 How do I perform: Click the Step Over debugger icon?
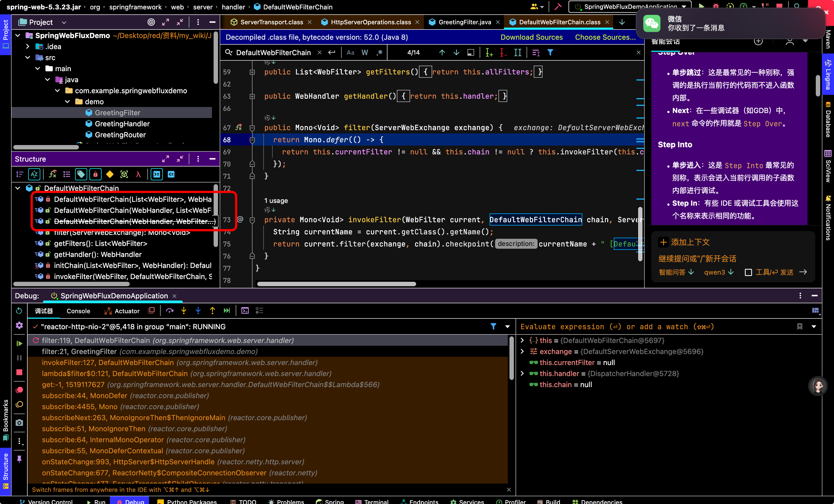point(169,310)
